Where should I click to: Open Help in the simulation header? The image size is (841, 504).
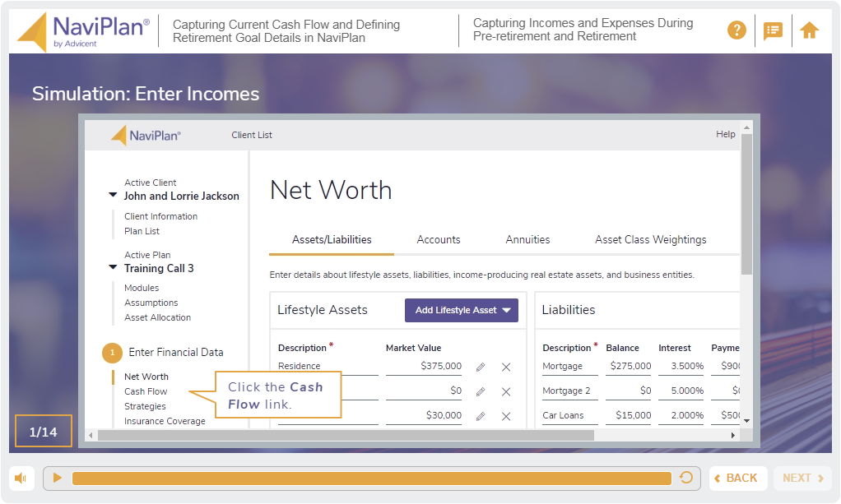pyautogui.click(x=725, y=134)
